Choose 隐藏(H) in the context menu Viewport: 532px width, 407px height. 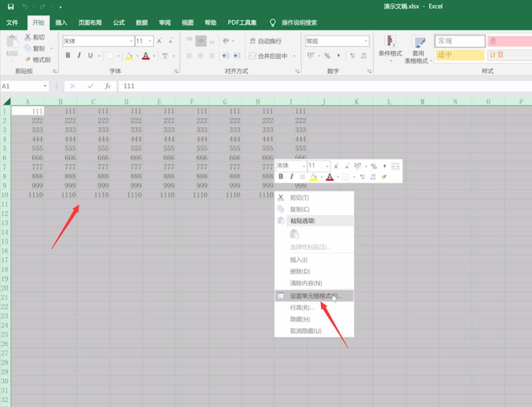[314, 319]
